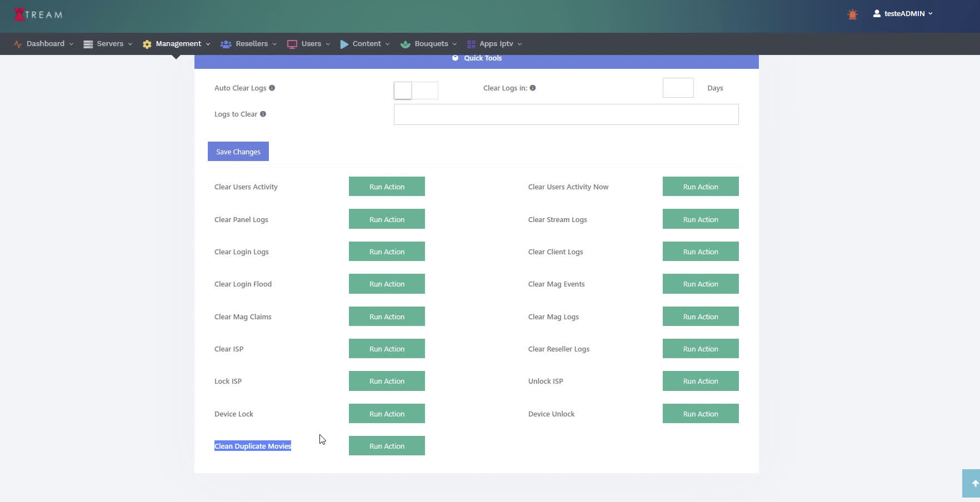Open the Apps Iptv menu

point(494,44)
